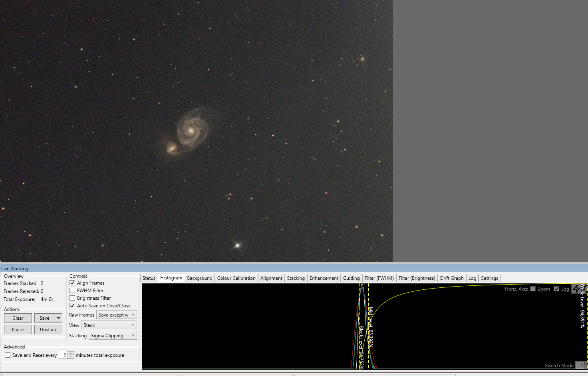The image size is (588, 376).
Task: Open the Stacking Sigma Clipping dropdown
Action: [x=113, y=336]
